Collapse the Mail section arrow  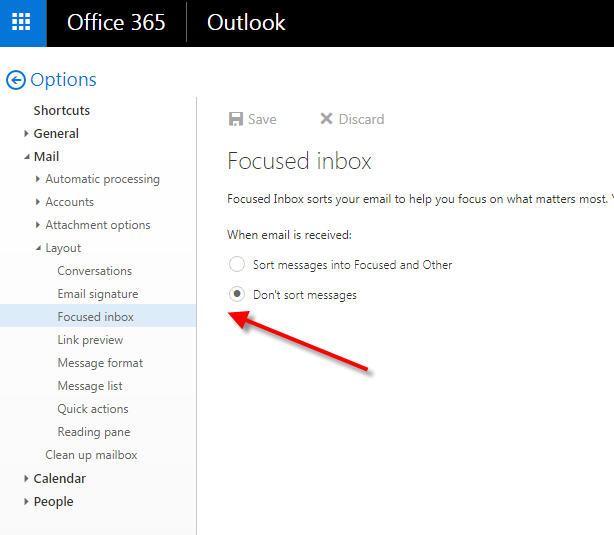point(27,157)
